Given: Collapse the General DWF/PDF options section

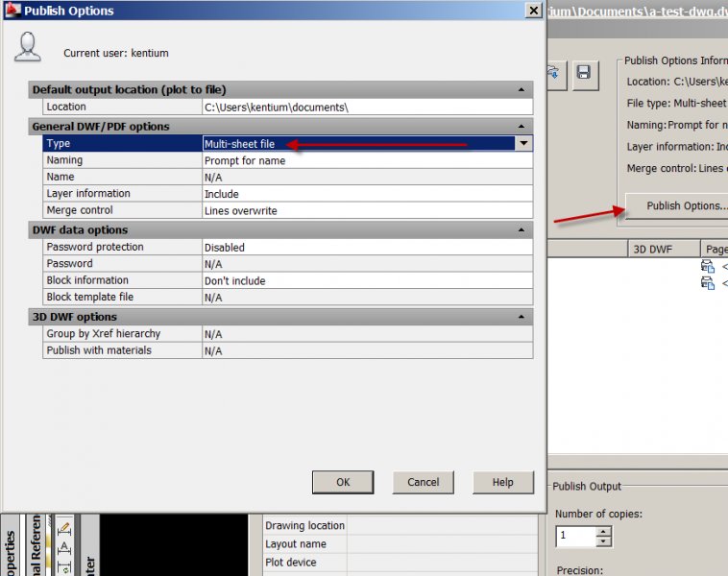Looking at the screenshot, I should pyautogui.click(x=522, y=127).
